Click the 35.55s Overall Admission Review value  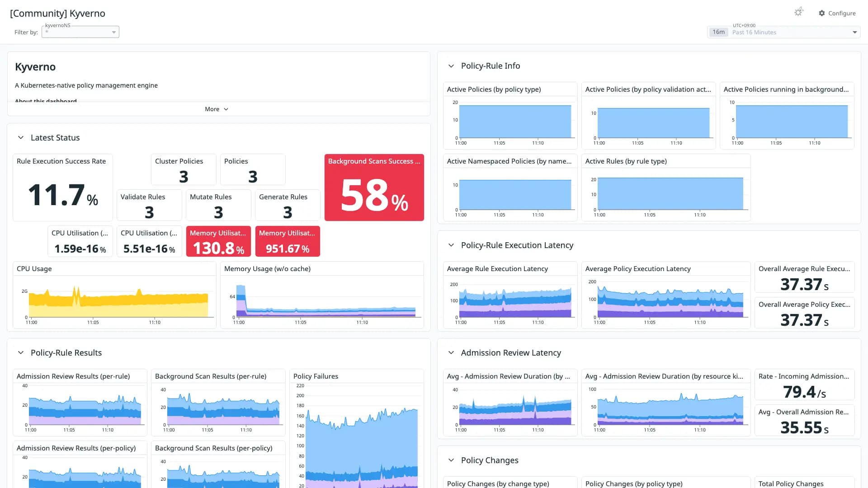click(805, 428)
